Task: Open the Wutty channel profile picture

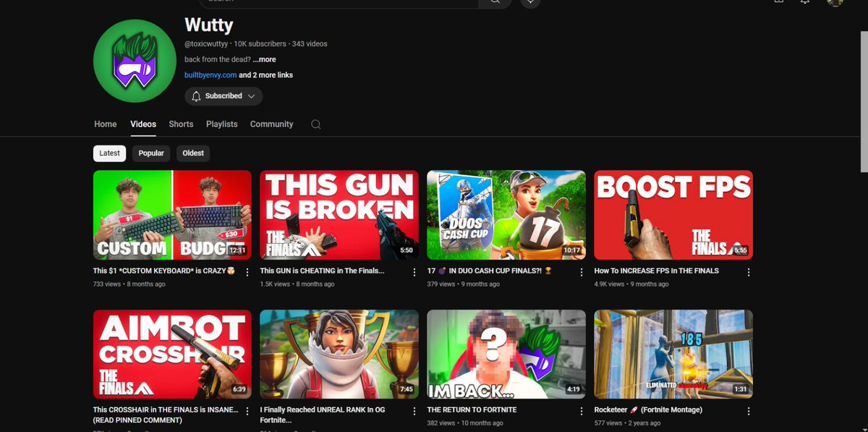Action: (x=135, y=62)
